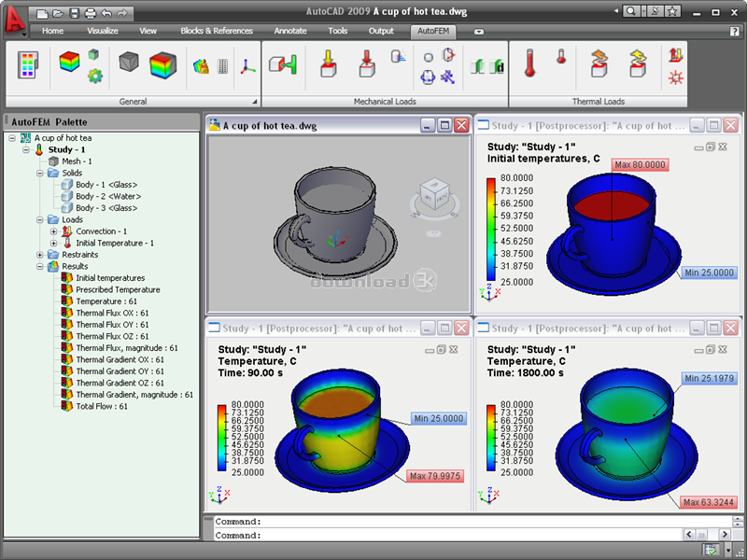This screenshot has width=747, height=560.
Task: Click the color legend bar in 1800.00 s view
Action: (x=491, y=438)
